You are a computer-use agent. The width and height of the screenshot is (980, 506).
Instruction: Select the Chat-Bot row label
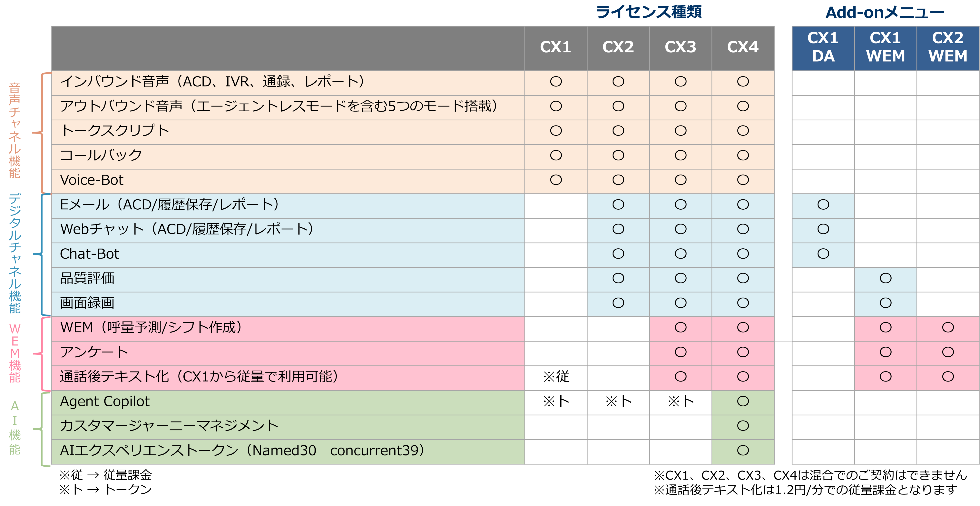pyautogui.click(x=89, y=254)
